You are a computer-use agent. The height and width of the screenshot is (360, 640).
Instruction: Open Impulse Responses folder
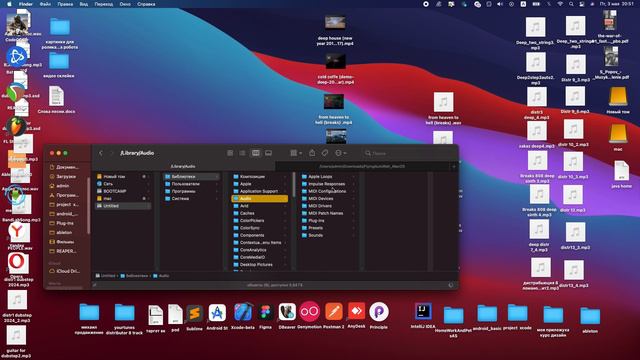[x=328, y=184]
